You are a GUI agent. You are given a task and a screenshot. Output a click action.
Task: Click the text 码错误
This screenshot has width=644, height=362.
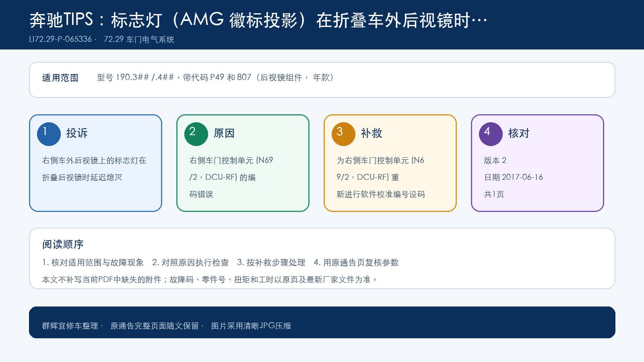(x=201, y=194)
